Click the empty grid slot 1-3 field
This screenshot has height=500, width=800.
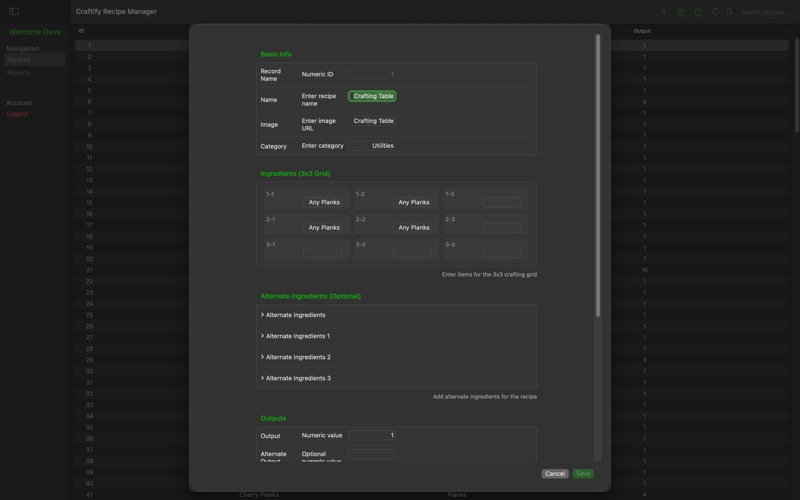click(x=502, y=202)
